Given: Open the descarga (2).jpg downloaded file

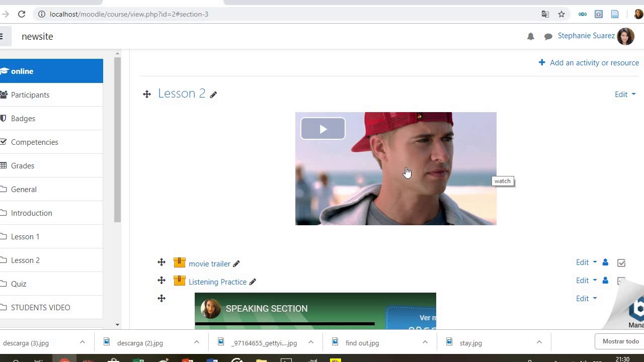Looking at the screenshot, I should pyautogui.click(x=140, y=343).
